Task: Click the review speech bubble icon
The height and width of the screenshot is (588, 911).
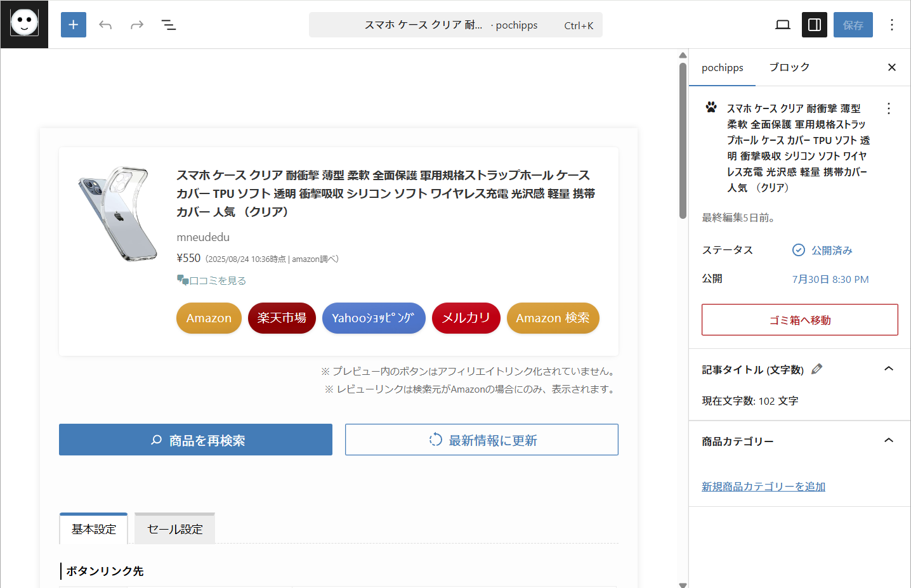Action: pos(183,280)
